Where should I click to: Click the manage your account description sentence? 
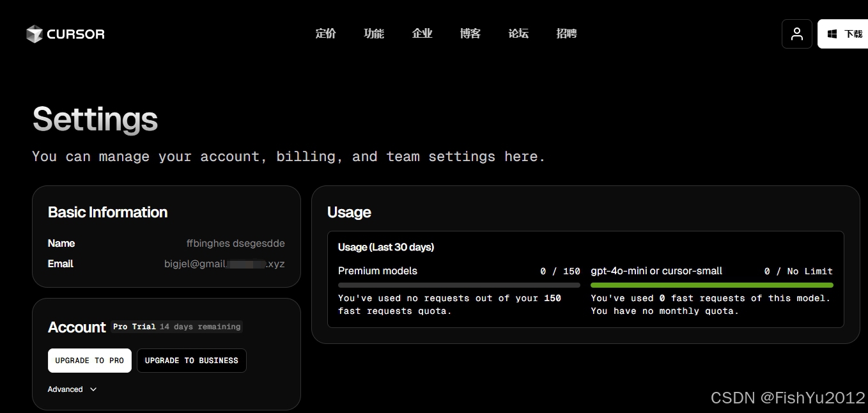tap(289, 157)
